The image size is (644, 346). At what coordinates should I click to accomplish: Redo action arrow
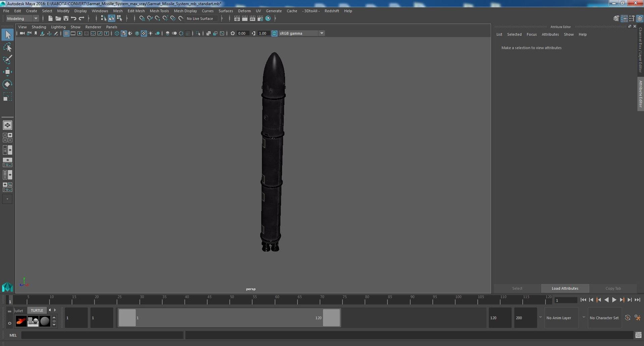(81, 18)
